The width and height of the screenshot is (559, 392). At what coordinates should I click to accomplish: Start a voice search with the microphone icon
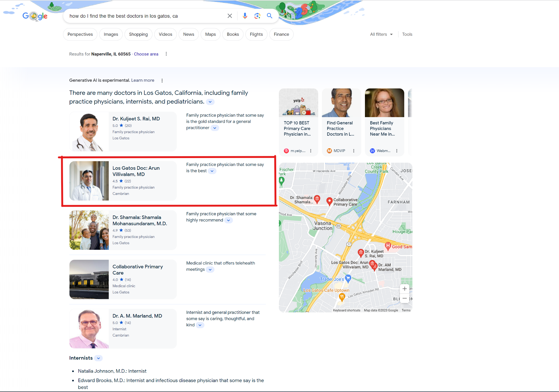(x=245, y=16)
